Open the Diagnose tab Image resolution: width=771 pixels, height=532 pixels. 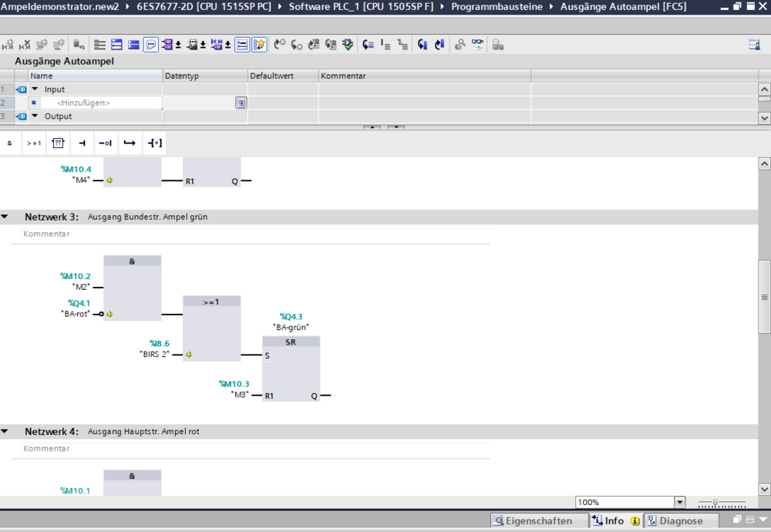(x=675, y=520)
